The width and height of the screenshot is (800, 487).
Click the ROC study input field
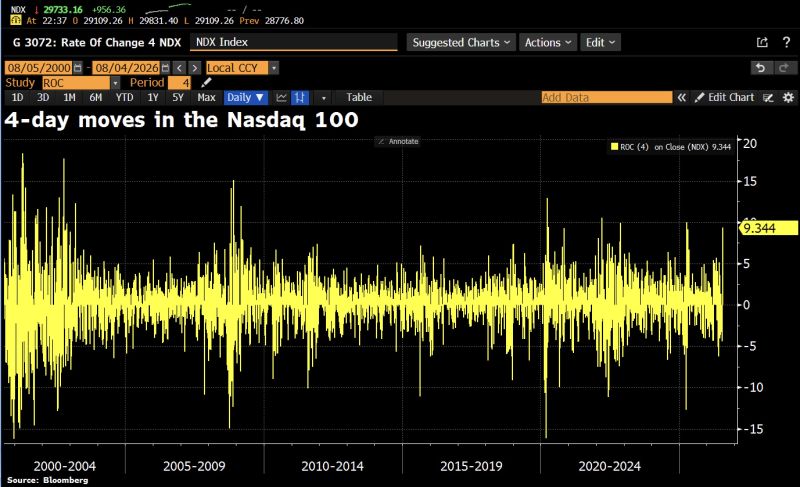click(76, 83)
